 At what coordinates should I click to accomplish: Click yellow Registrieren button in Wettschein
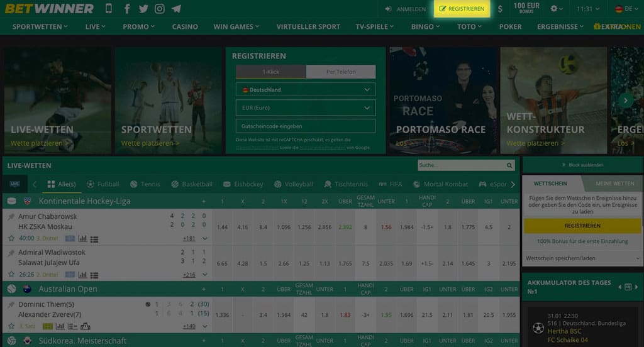pyautogui.click(x=582, y=226)
